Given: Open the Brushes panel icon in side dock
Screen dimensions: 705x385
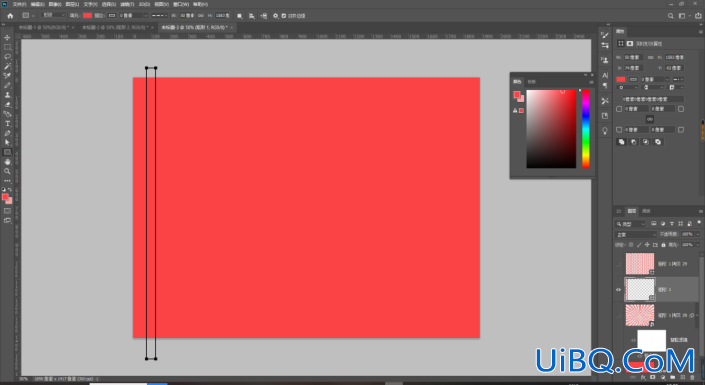Looking at the screenshot, I should coord(605,35).
